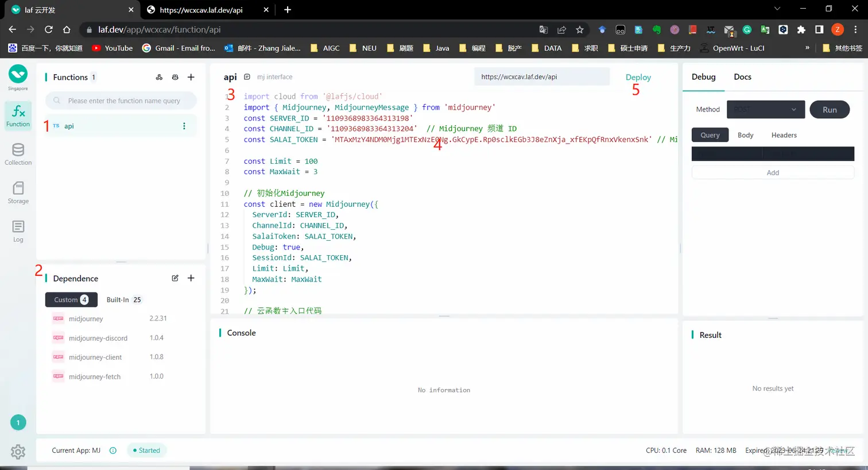Open the Log section in sidebar

(18, 231)
